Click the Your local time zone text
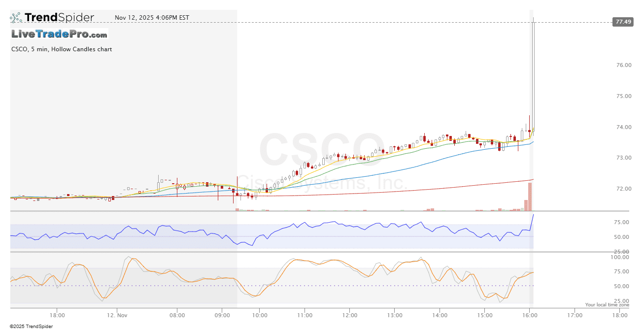 [x=607, y=305]
